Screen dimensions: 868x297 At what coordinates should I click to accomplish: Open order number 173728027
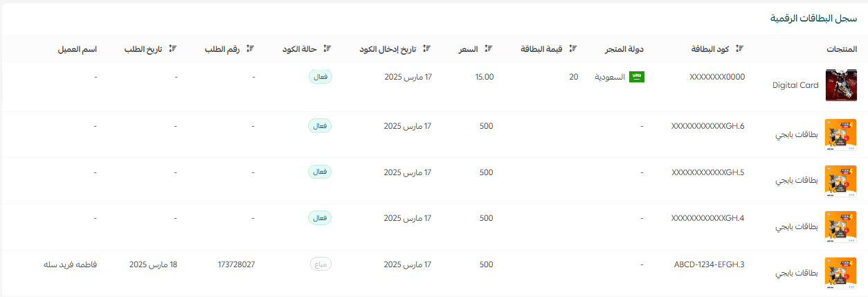coord(236,264)
